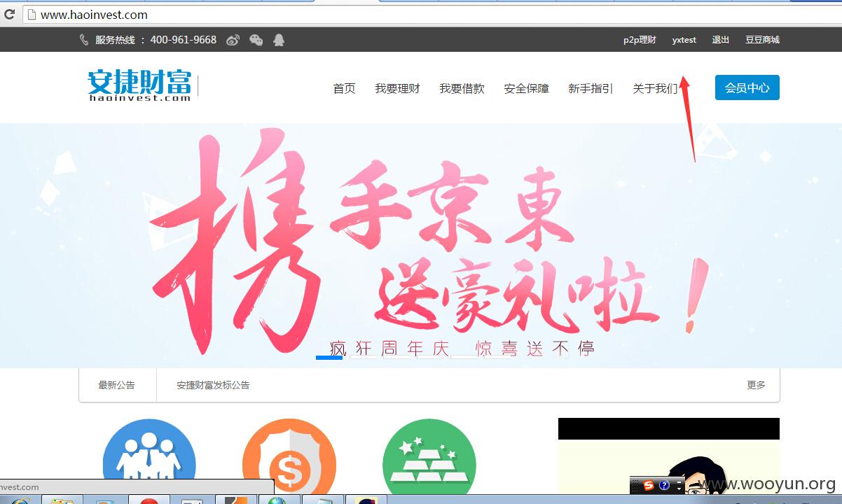
Task: Select the second carousel slide indicator
Action: pos(363,357)
